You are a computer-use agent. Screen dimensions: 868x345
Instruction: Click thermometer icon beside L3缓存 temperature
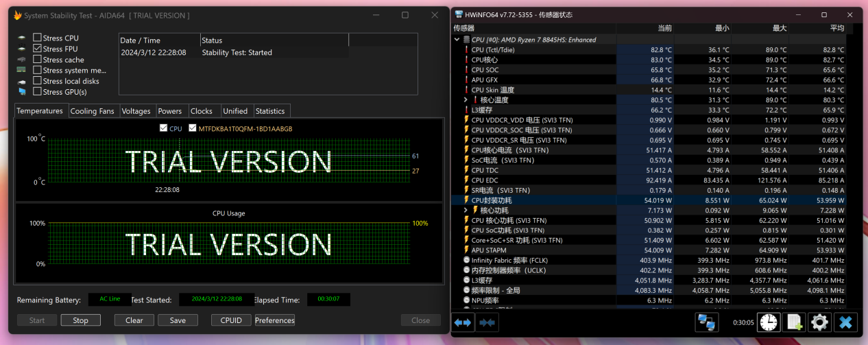(x=466, y=110)
